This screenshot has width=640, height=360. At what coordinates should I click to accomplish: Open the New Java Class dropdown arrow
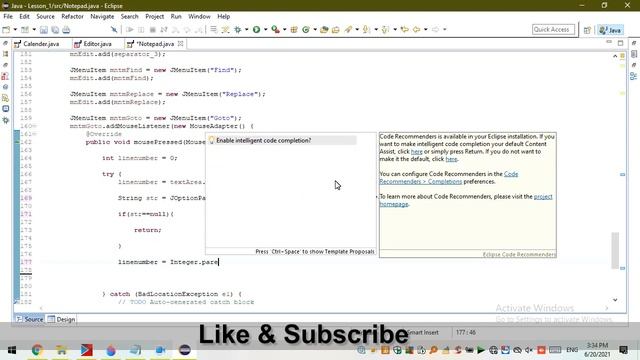coord(315,29)
